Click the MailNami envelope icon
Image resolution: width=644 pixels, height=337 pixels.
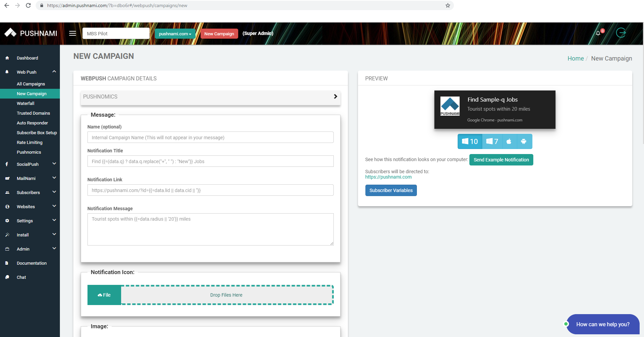(x=7, y=178)
